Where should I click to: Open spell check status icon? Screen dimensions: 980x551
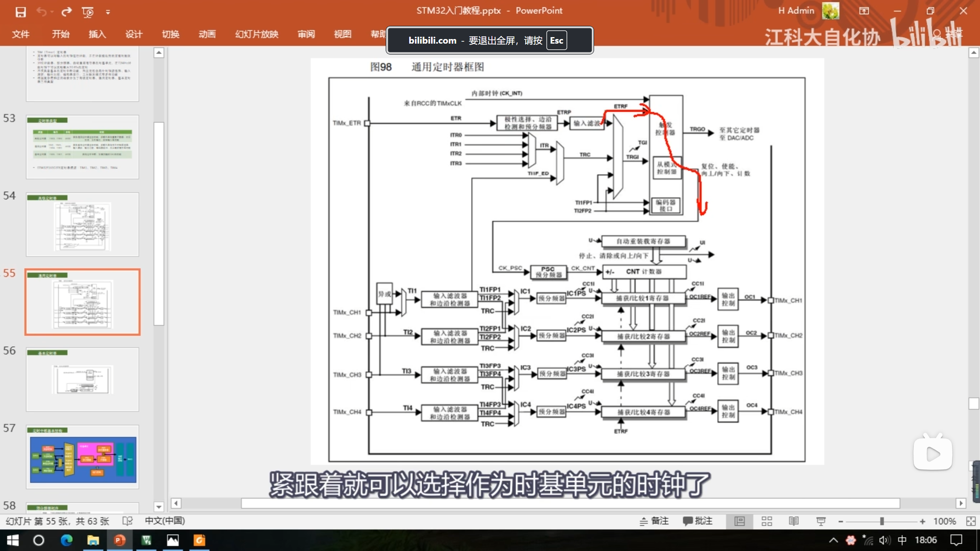click(127, 521)
